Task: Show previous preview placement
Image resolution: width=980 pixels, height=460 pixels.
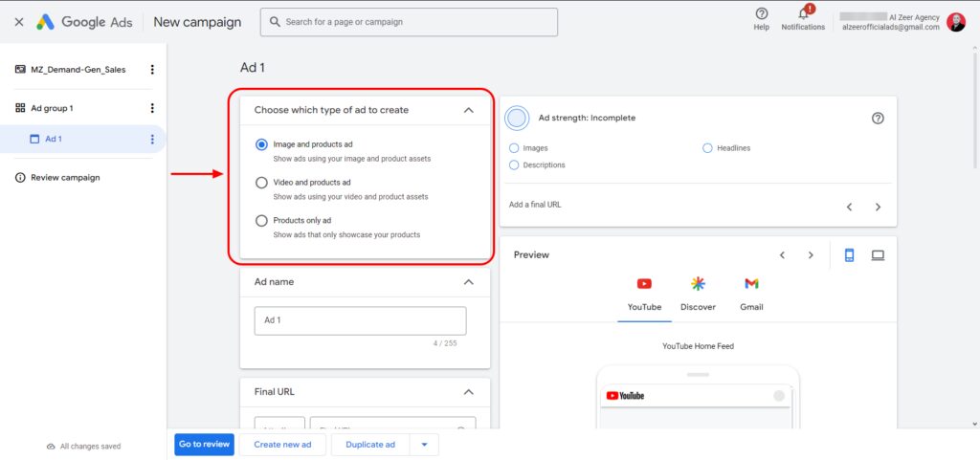Action: [782, 255]
